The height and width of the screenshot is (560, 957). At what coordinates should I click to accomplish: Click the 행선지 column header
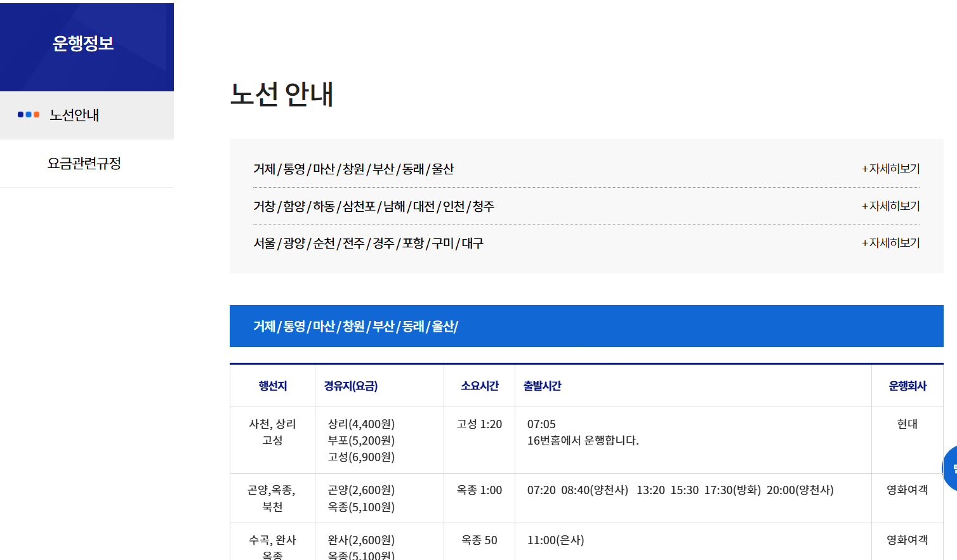tap(272, 386)
